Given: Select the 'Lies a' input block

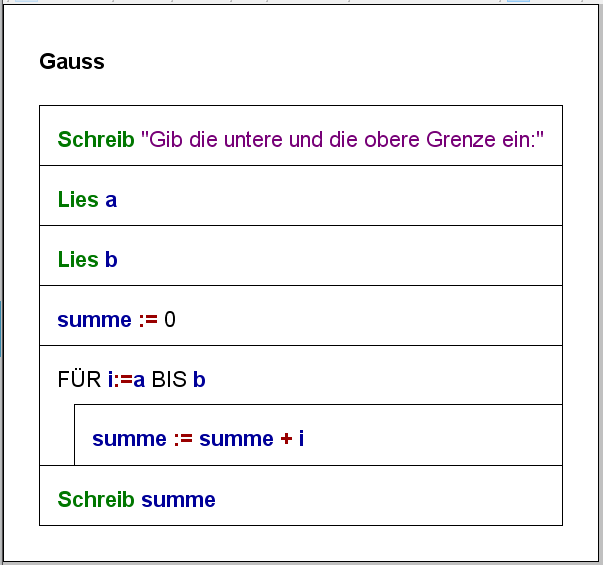Looking at the screenshot, I should pos(301,195).
